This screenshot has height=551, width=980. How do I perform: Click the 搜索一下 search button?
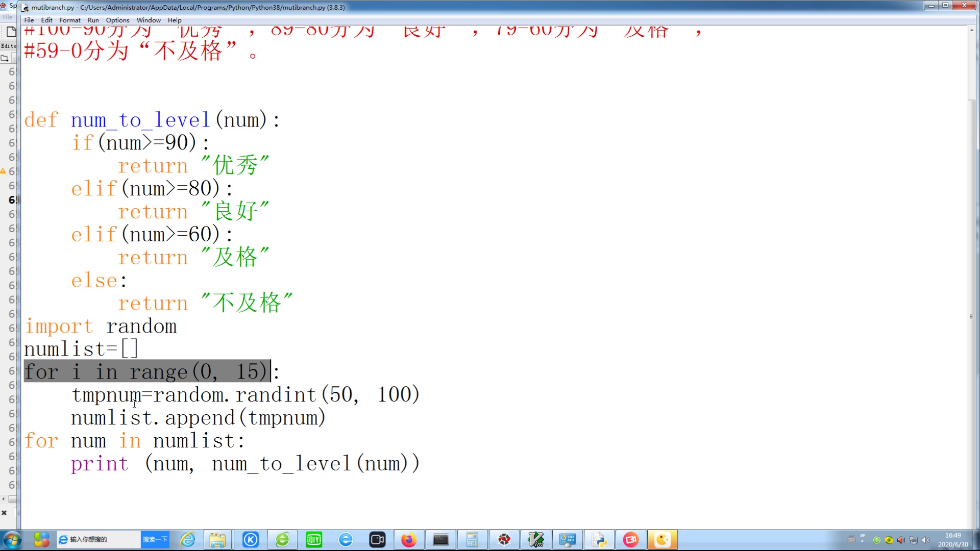(x=155, y=540)
